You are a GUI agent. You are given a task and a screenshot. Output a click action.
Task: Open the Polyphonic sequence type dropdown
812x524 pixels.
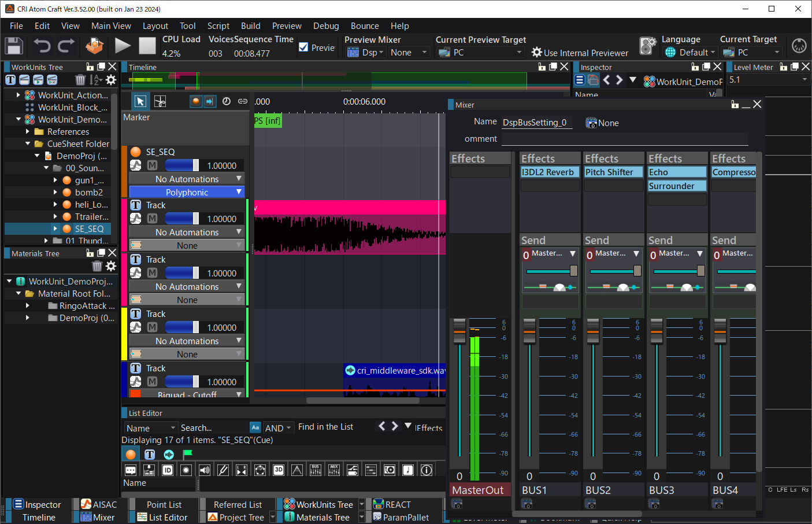pos(187,192)
